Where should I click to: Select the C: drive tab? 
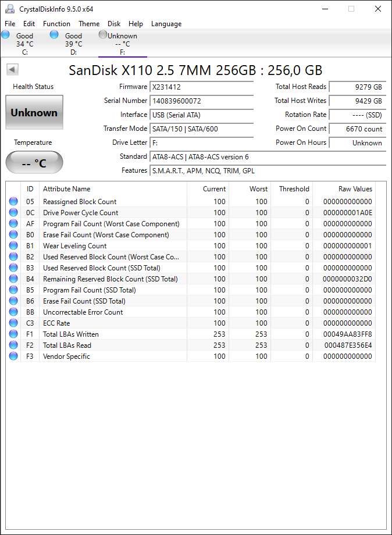[x=24, y=44]
